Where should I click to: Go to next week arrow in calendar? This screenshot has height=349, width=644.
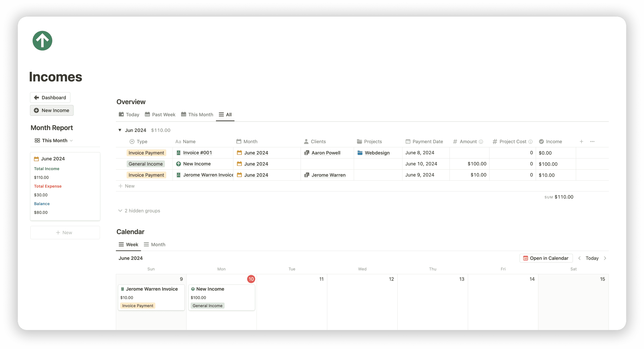tap(605, 258)
